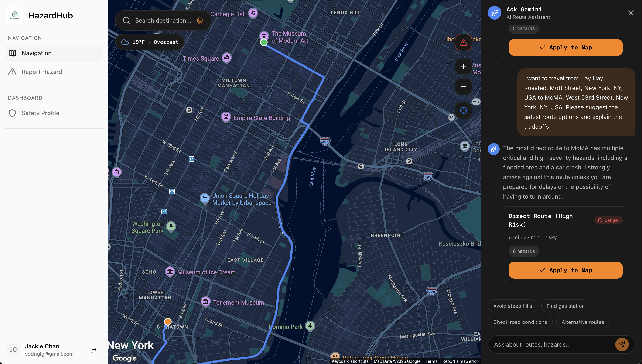Recenter map with the locate icon

[x=463, y=110]
